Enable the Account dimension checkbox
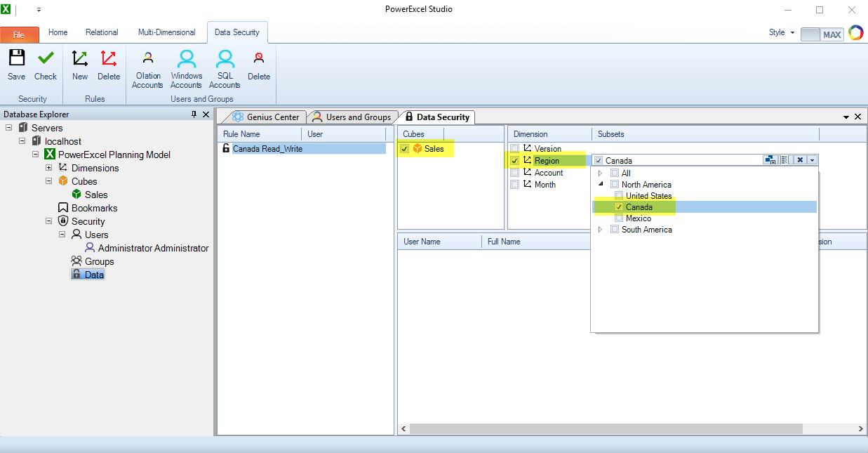 [515, 173]
